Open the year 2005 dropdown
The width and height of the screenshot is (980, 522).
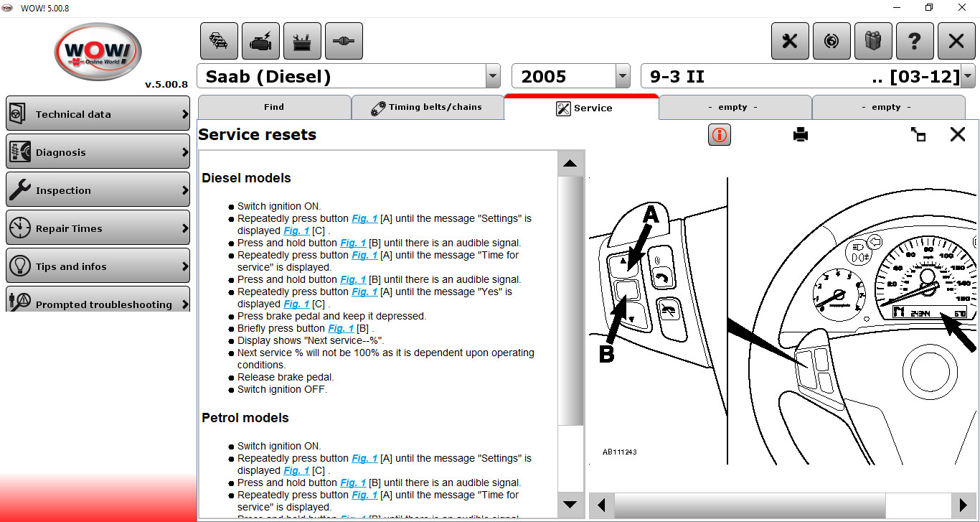[622, 76]
